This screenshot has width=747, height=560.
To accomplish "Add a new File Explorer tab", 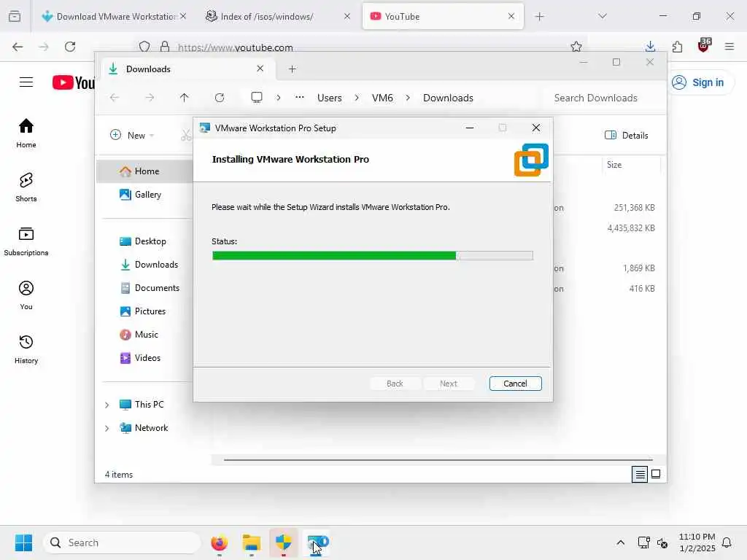I will [292, 69].
